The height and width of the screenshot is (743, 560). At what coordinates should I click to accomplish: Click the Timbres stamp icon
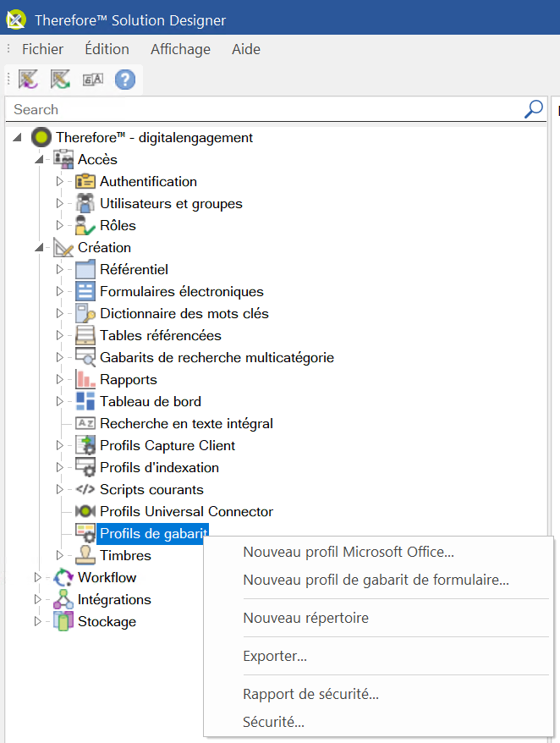(85, 555)
